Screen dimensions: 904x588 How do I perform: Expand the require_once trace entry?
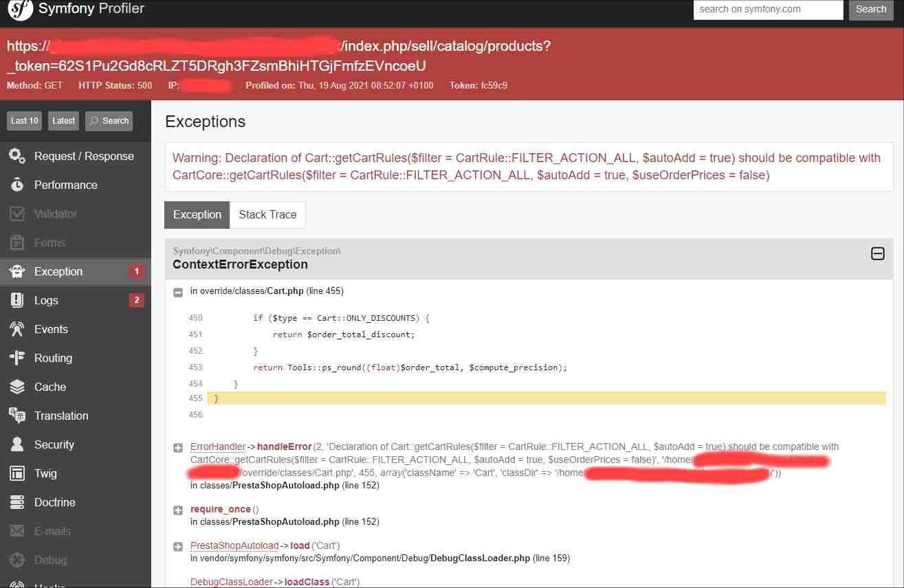(x=178, y=510)
